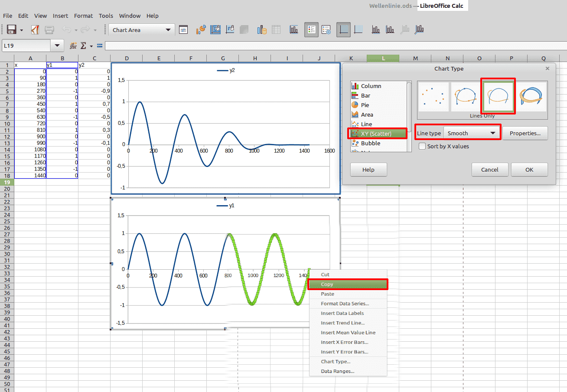Expand the Chart Area element selector

168,30
